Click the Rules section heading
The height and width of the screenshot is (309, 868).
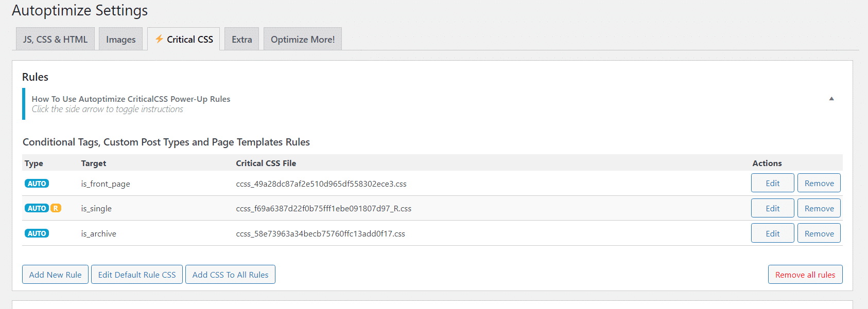(x=35, y=77)
